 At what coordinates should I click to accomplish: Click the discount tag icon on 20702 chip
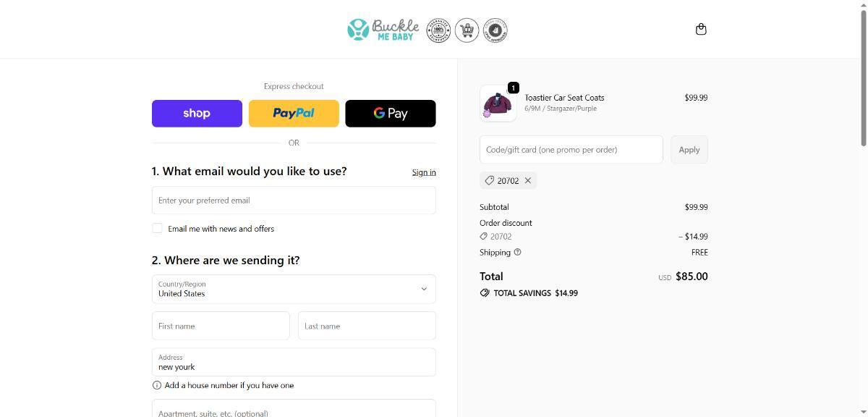490,181
